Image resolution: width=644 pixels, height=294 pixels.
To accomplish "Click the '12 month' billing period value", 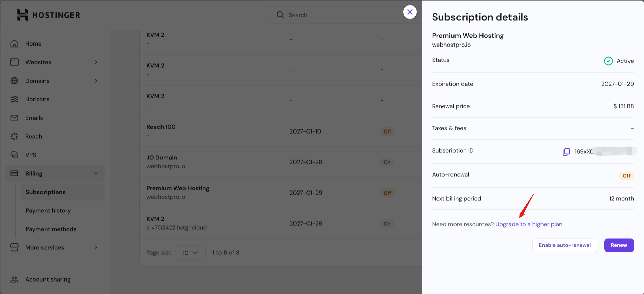I will (621, 199).
